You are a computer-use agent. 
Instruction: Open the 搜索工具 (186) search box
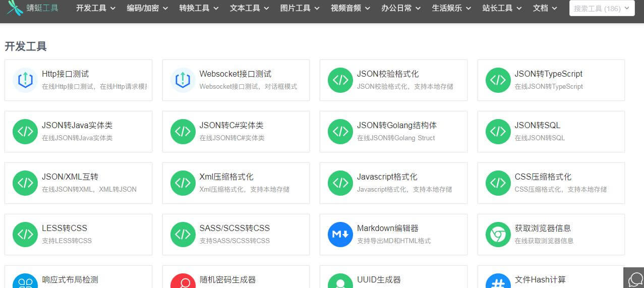[602, 8]
